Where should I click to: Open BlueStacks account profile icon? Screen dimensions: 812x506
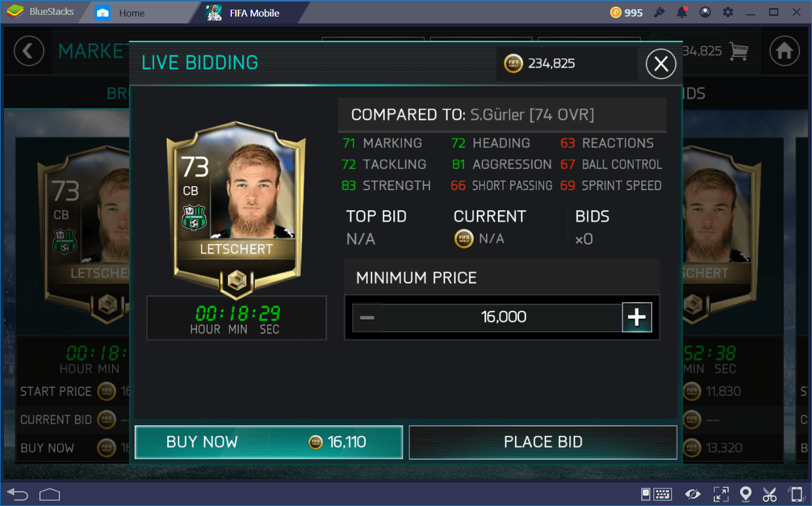[705, 12]
